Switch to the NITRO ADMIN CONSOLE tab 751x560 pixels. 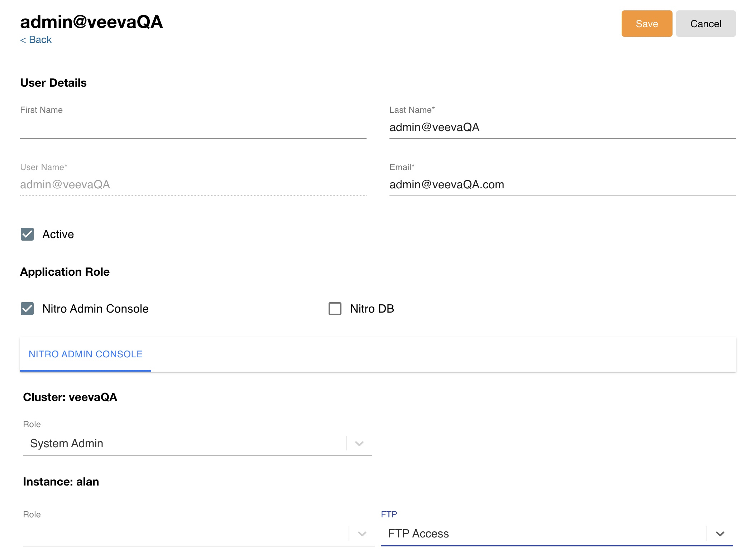pyautogui.click(x=86, y=354)
